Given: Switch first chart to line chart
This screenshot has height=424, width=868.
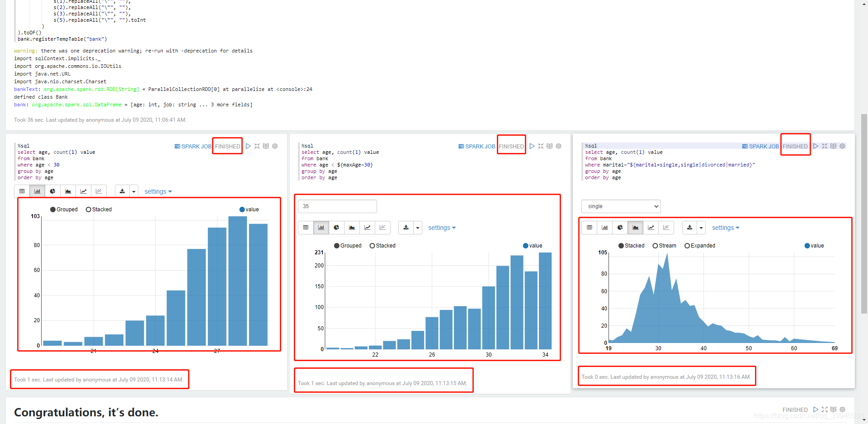Looking at the screenshot, I should point(83,191).
